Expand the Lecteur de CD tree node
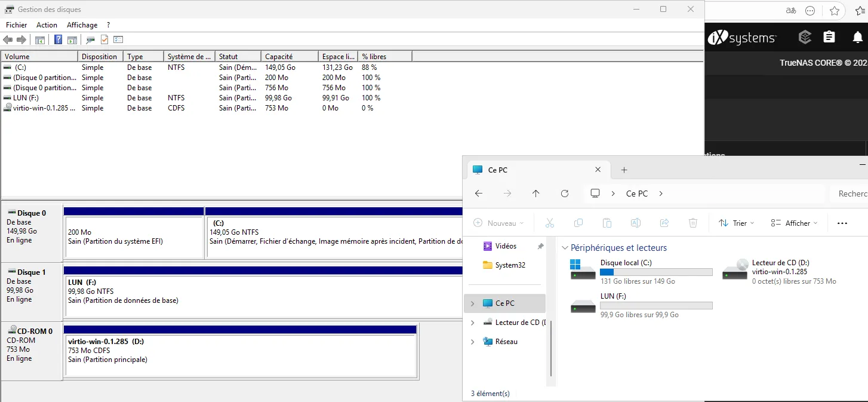 click(x=472, y=323)
